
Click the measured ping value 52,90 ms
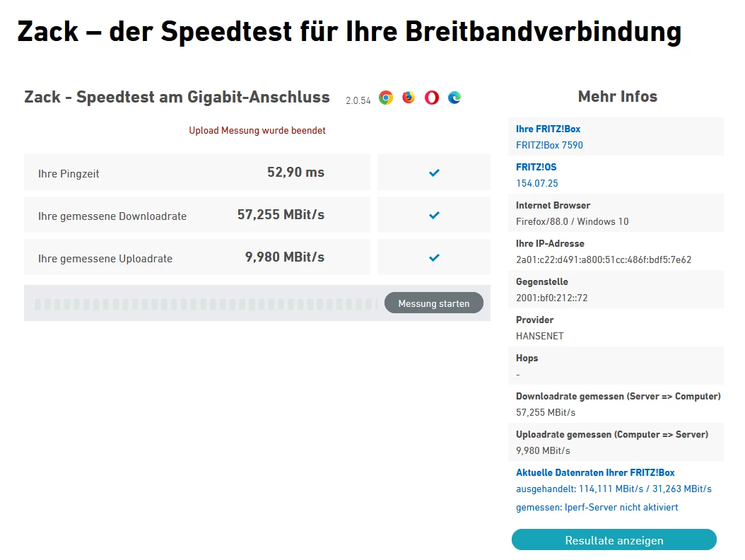coord(295,173)
